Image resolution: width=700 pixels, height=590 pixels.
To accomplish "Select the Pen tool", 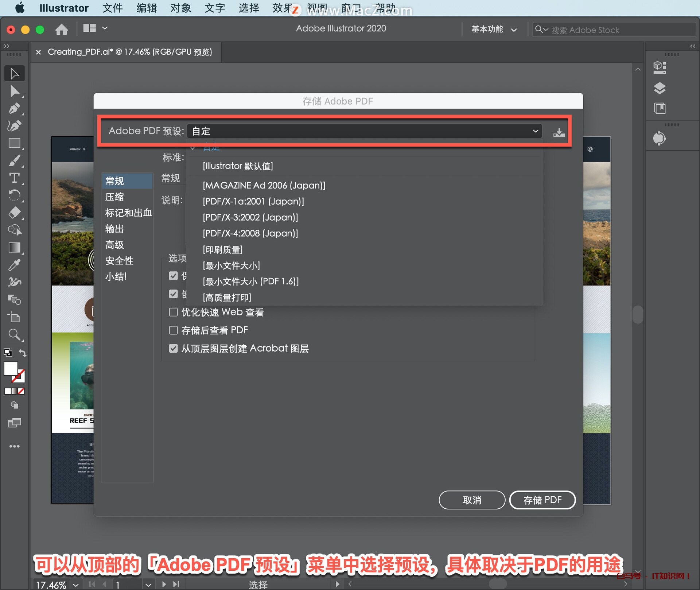I will (15, 109).
